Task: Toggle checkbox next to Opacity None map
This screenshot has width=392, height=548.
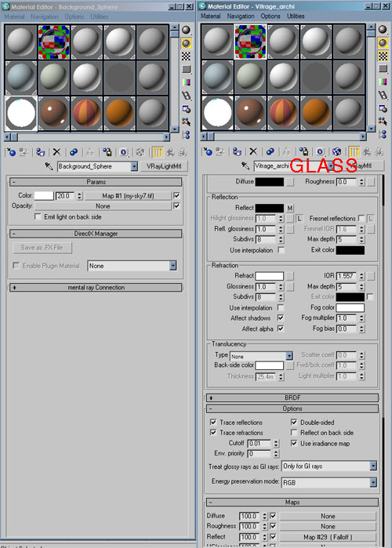Action: (x=176, y=206)
